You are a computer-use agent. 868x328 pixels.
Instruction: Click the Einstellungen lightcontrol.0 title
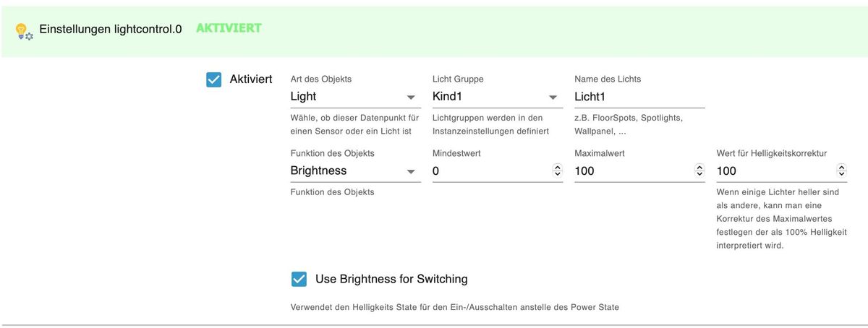click(x=110, y=30)
